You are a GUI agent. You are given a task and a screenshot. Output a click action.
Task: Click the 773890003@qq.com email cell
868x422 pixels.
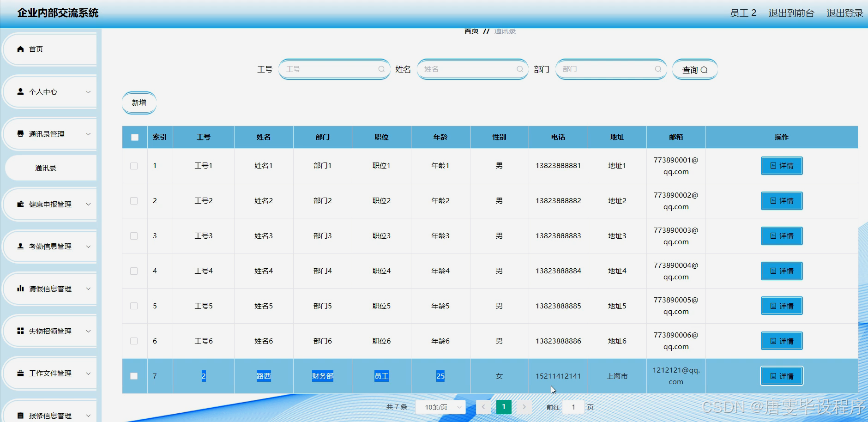pyautogui.click(x=676, y=236)
